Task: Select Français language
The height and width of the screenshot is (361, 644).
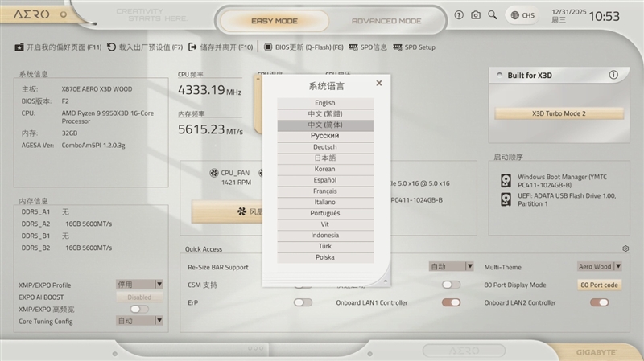Action: point(325,191)
